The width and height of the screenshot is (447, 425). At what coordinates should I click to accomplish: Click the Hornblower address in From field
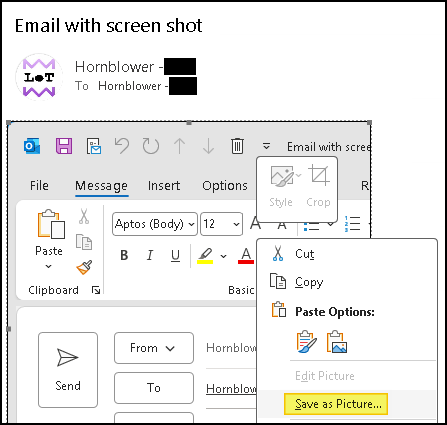(231, 348)
